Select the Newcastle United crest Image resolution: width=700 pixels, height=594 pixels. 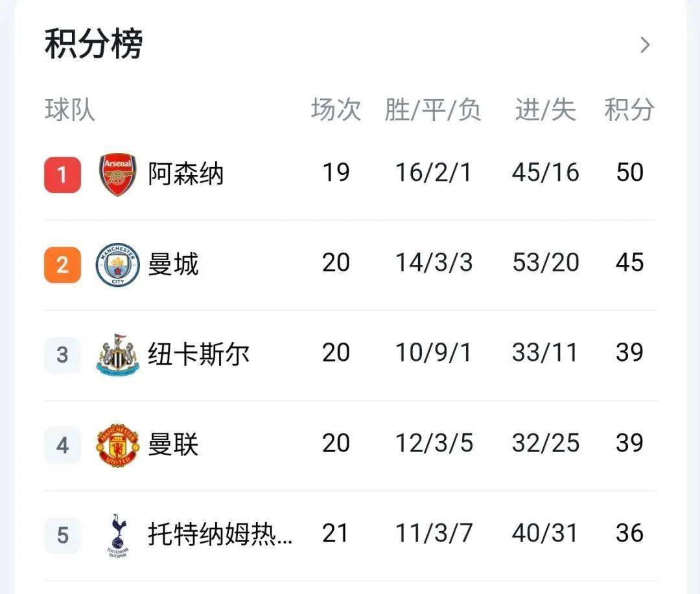[x=117, y=354]
